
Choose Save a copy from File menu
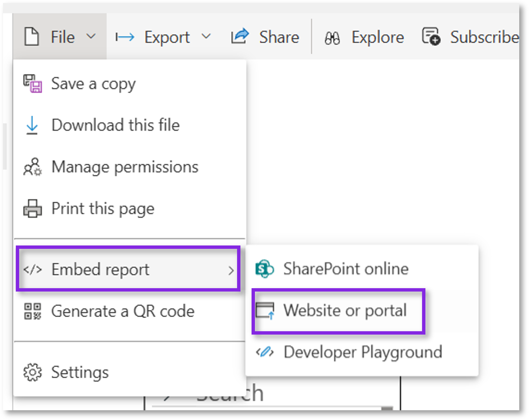130,84
